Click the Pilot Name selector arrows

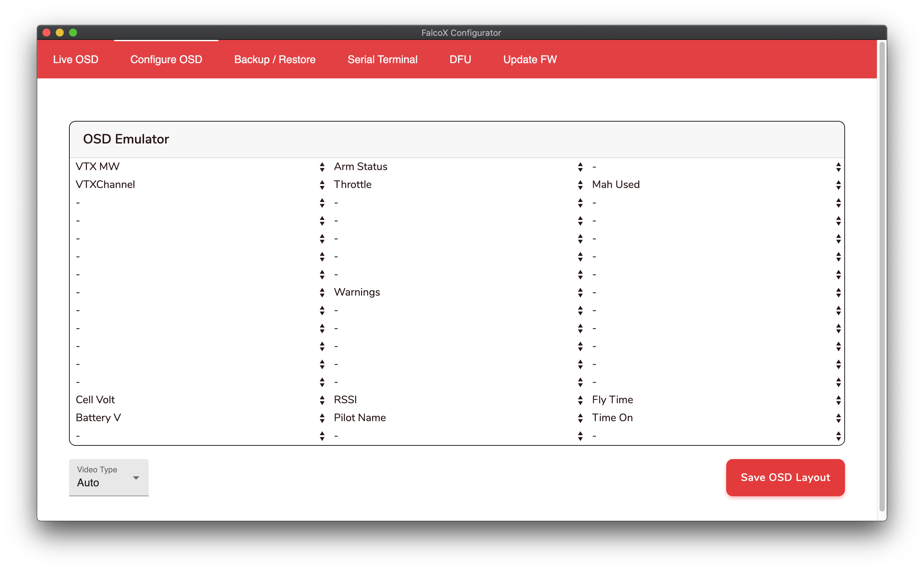580,418
